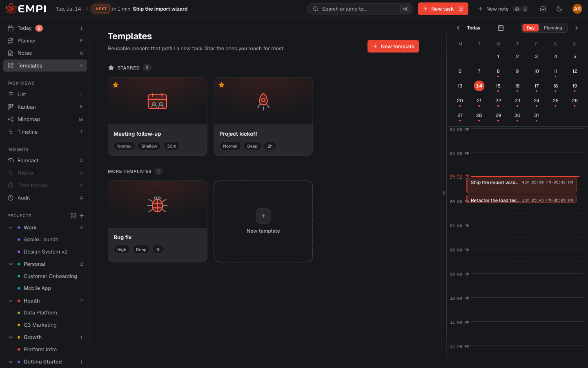Image resolution: width=588 pixels, height=368 pixels.
Task: Click the red New template button
Action: point(393,46)
